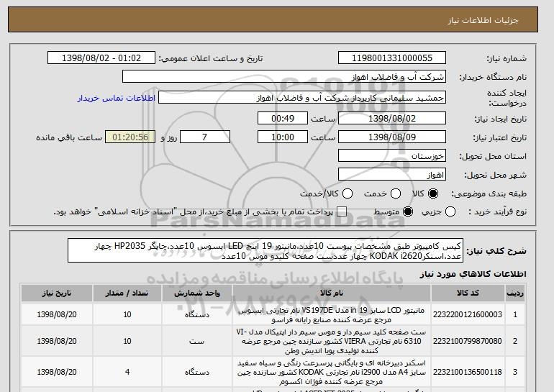
Task: Click the request creator field جمشید سلیمانی
Action: pos(302,98)
